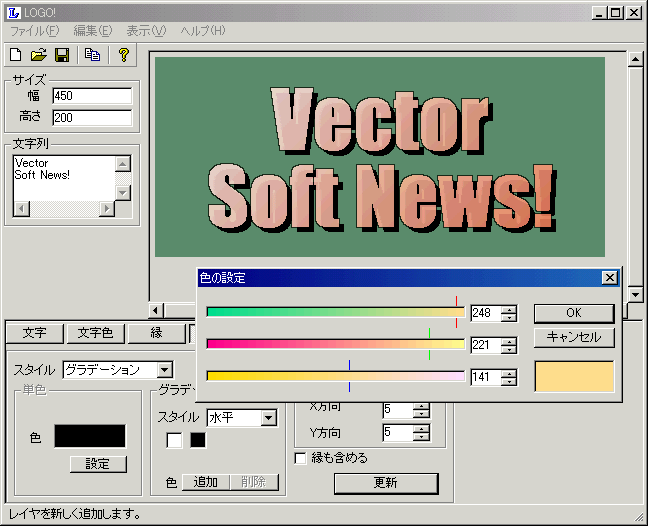The height and width of the screenshot is (526, 648).
Task: Click the orange color preview swatch
Action: pyautogui.click(x=574, y=376)
